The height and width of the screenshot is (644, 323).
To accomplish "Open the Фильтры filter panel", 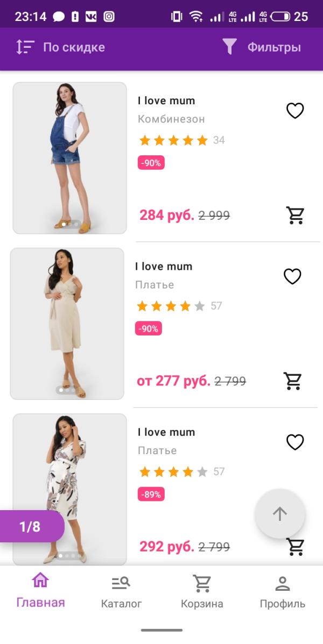I will click(273, 47).
